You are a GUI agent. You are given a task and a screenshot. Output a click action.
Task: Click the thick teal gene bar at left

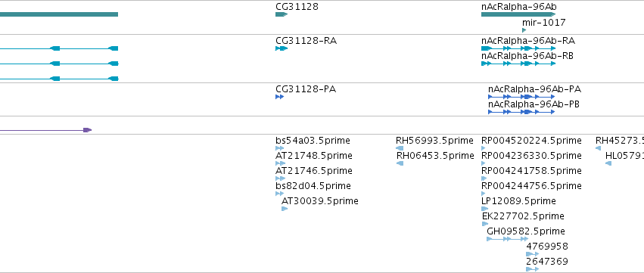(59, 14)
